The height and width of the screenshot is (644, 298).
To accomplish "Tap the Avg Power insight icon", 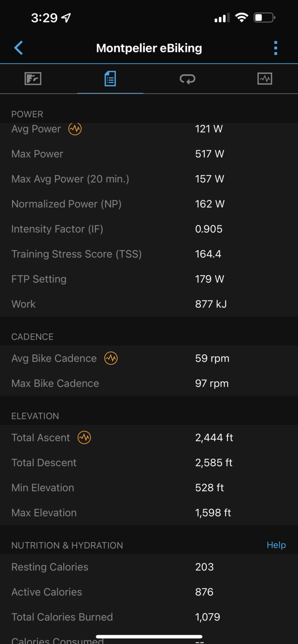I will (75, 129).
